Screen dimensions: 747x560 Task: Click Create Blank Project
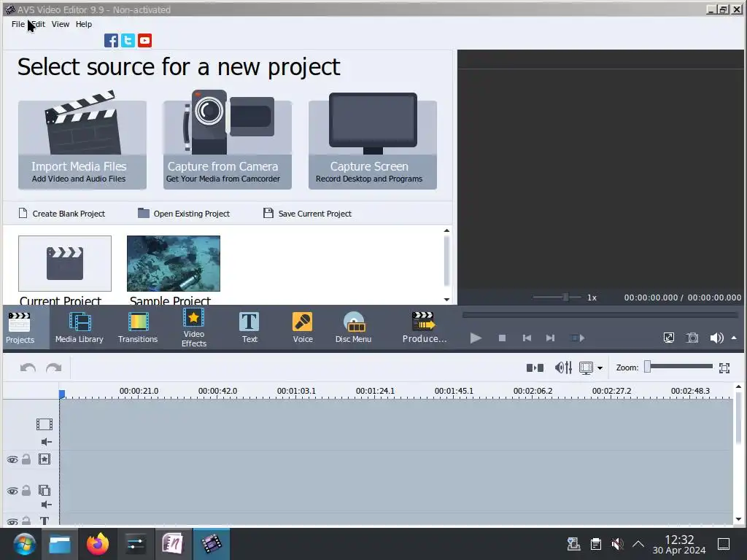(x=62, y=214)
